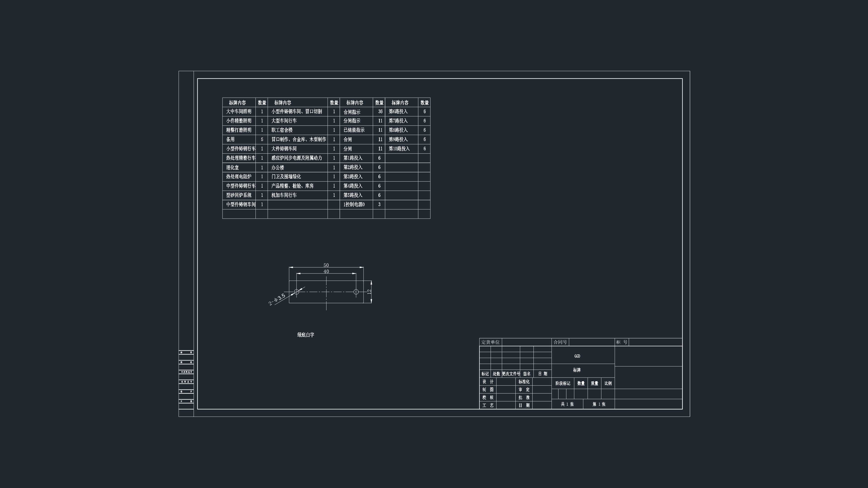Select the '签名' header cell
This screenshot has height=488, width=868.
tap(527, 374)
